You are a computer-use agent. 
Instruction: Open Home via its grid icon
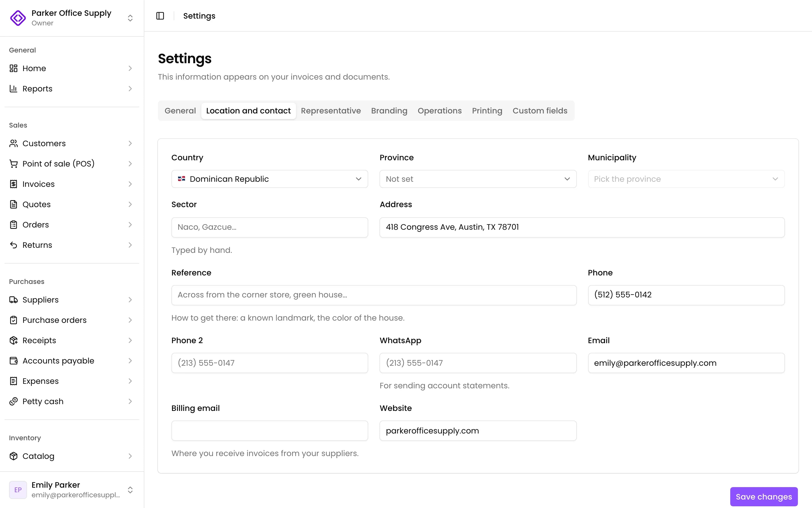coord(14,68)
